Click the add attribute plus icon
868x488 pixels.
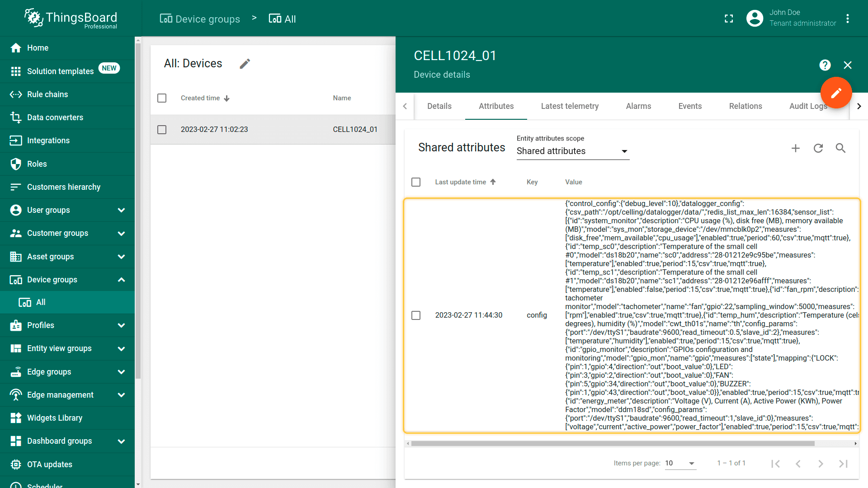coord(796,148)
